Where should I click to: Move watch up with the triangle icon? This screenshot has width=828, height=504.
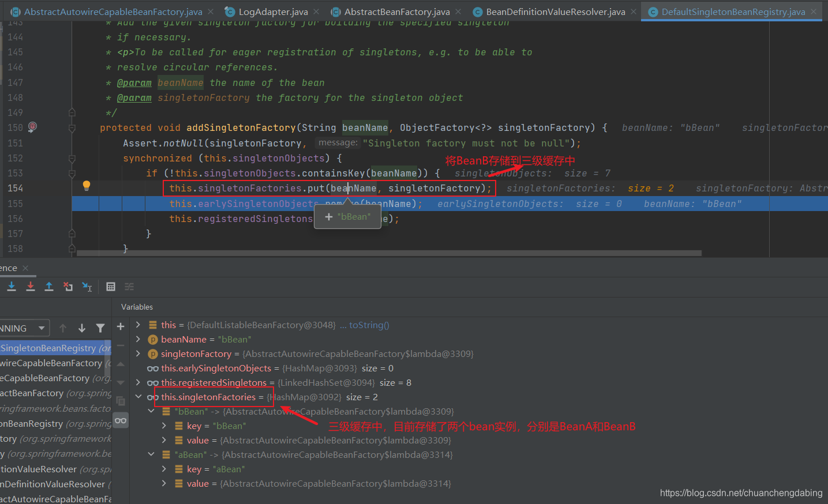coord(121,364)
